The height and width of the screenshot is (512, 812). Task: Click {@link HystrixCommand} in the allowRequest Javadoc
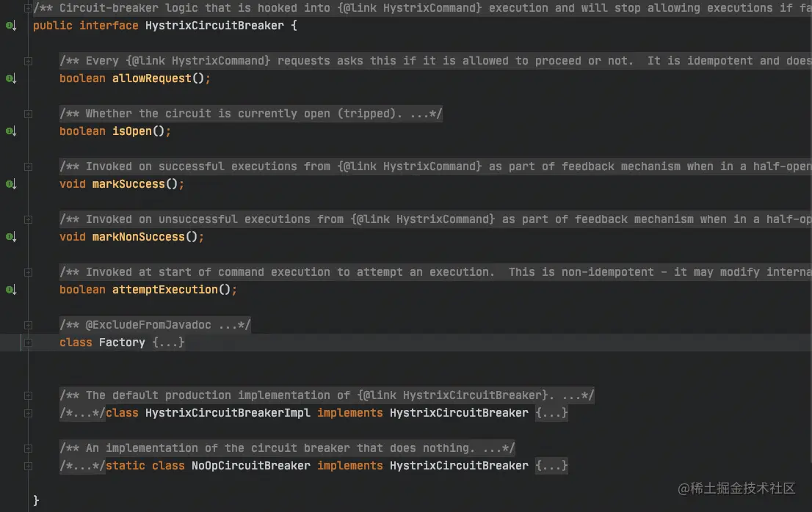pos(198,61)
